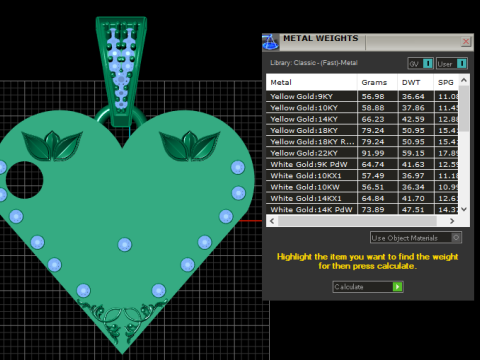This screenshot has height=360, width=480.
Task: Select the Yellow Gold:22KY row
Action: click(x=362, y=153)
